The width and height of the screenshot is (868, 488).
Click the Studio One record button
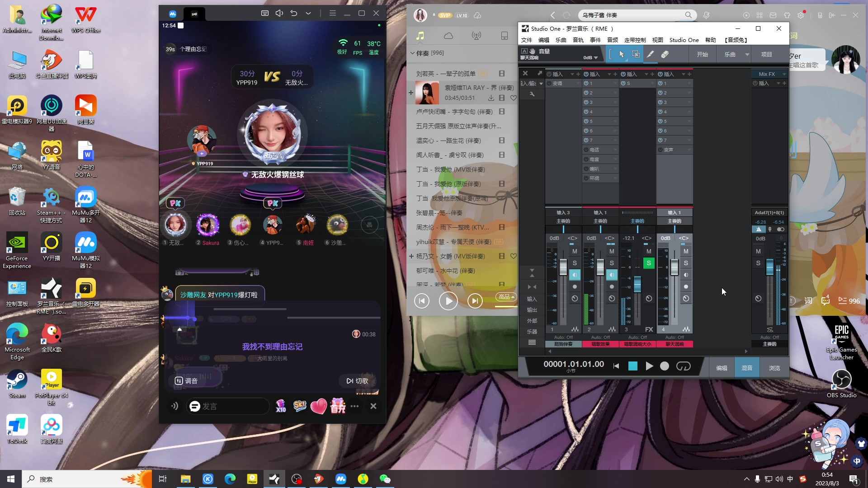(x=665, y=366)
